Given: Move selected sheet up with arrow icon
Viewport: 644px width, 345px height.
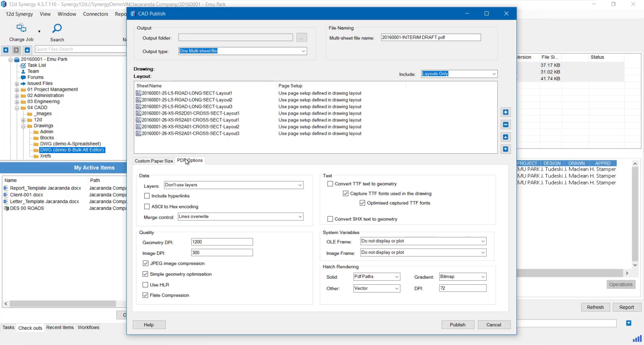Looking at the screenshot, I should tap(505, 137).
